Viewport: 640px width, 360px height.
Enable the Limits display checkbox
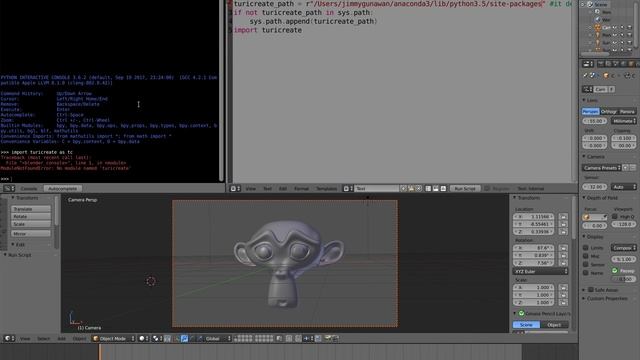coord(585,248)
